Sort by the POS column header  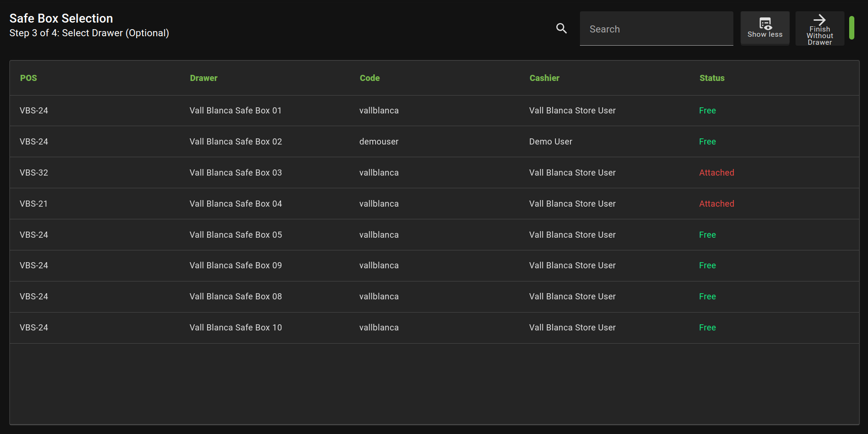pyautogui.click(x=28, y=78)
